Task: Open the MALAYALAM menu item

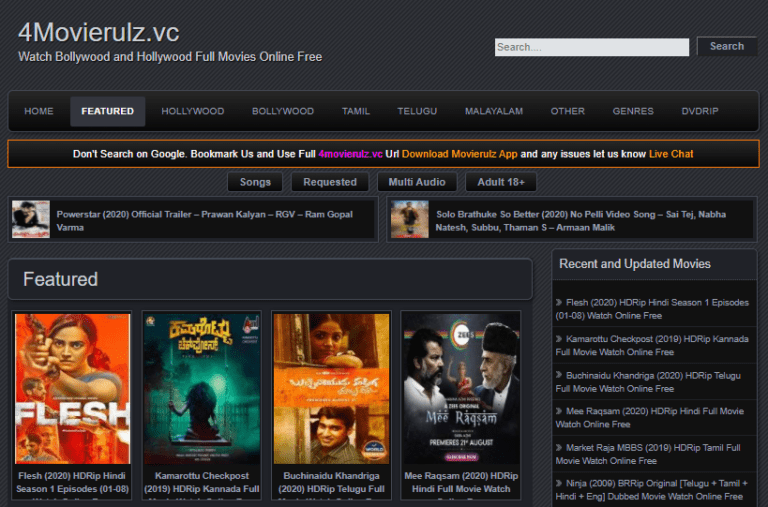Action: coord(494,111)
